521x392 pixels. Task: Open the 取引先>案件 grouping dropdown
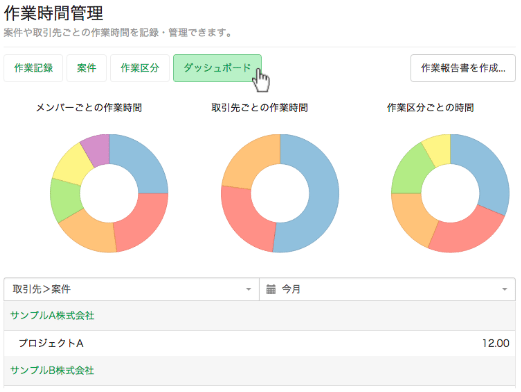click(x=131, y=289)
